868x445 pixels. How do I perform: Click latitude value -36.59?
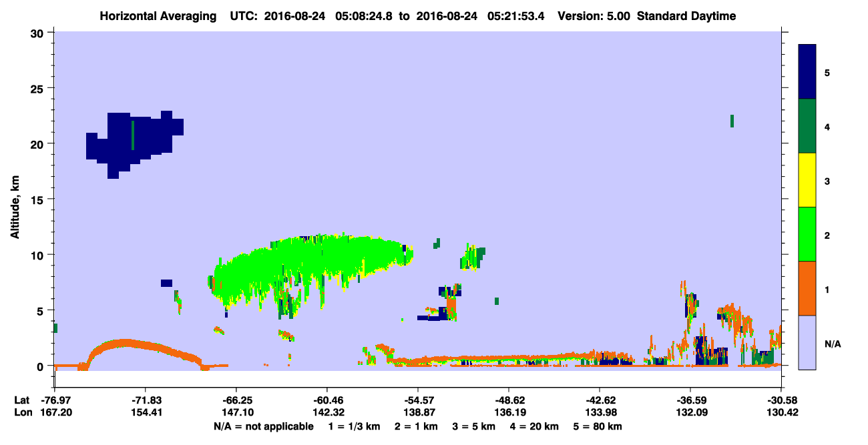pyautogui.click(x=690, y=400)
